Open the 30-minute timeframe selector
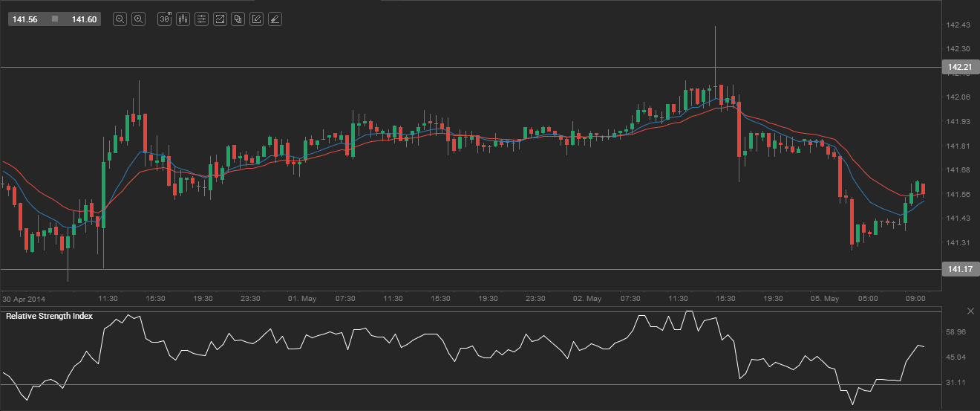The height and width of the screenshot is (411, 980). pyautogui.click(x=165, y=19)
